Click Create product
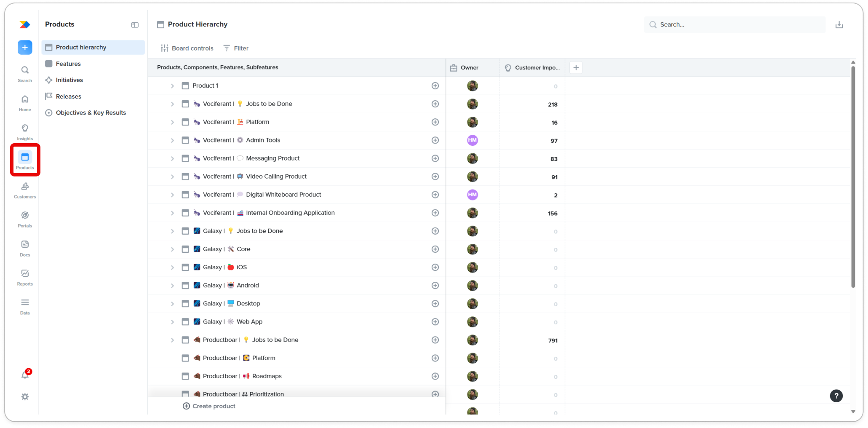Viewport: 868px width, 428px height. tap(209, 406)
